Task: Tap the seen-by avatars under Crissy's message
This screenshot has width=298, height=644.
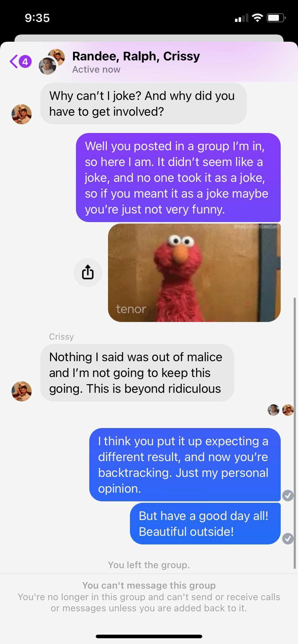Action: tap(281, 410)
